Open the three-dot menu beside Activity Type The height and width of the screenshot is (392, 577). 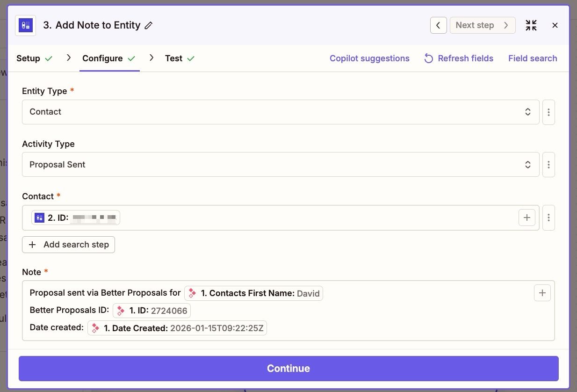(x=548, y=164)
